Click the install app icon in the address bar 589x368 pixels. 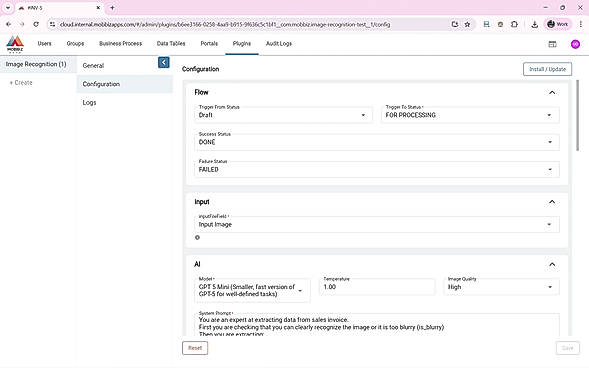pos(455,24)
